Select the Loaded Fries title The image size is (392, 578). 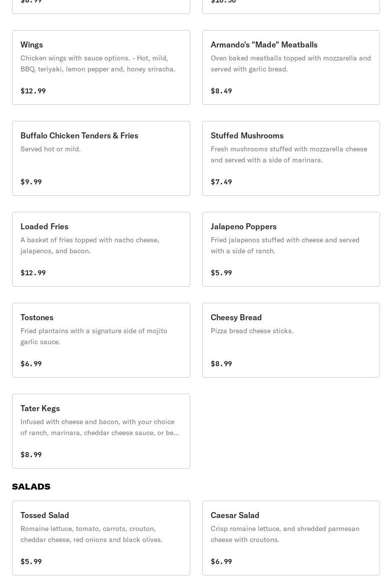click(x=44, y=226)
